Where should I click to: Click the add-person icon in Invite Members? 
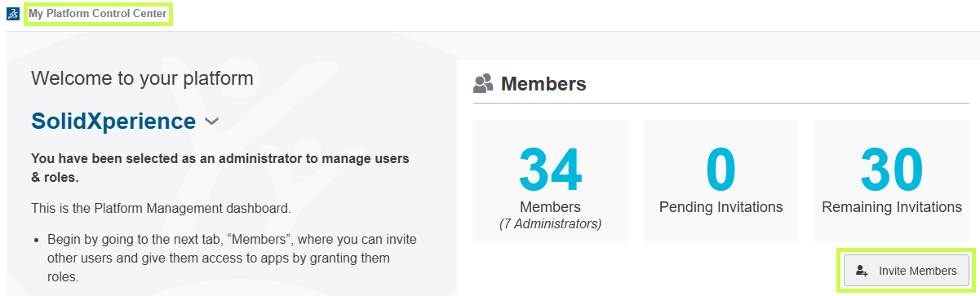862,271
